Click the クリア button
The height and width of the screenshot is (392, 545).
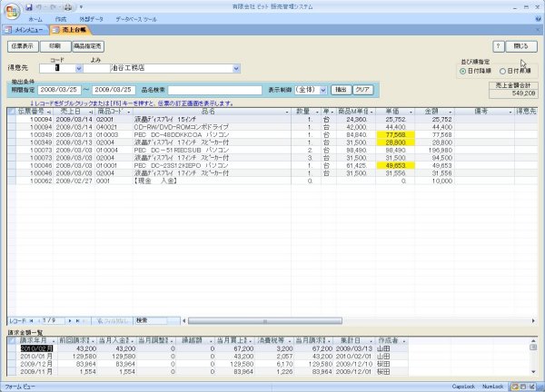362,90
